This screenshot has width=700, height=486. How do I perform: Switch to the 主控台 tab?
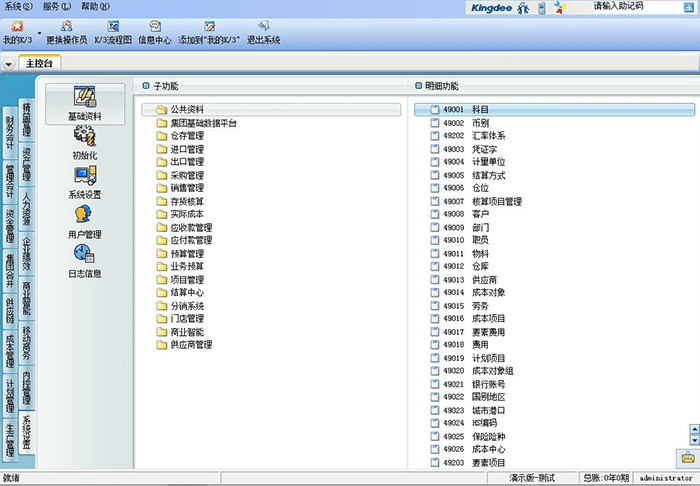coord(39,63)
